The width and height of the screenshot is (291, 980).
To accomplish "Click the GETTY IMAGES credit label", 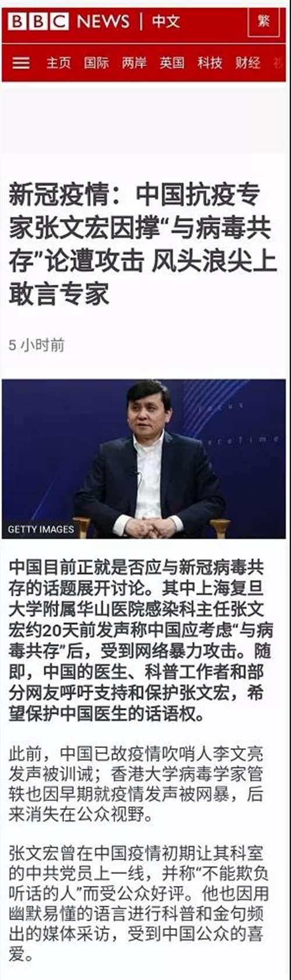I will pos(41,530).
